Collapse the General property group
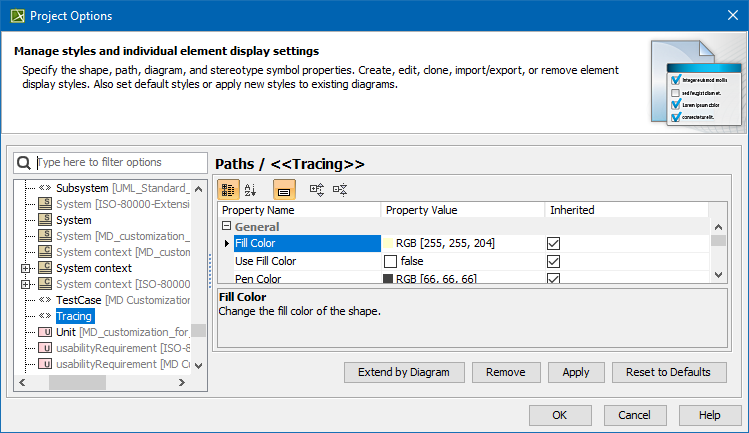749x433 pixels. tap(226, 227)
